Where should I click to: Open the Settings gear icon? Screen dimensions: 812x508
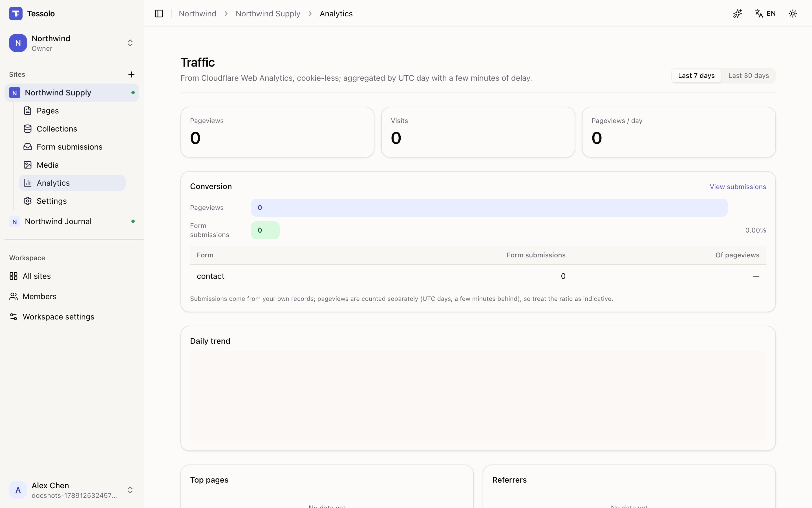tap(28, 201)
